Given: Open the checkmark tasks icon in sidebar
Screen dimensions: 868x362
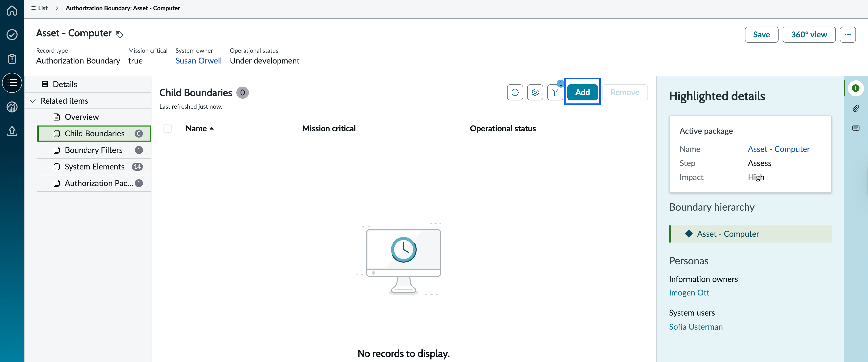Looking at the screenshot, I should (12, 35).
